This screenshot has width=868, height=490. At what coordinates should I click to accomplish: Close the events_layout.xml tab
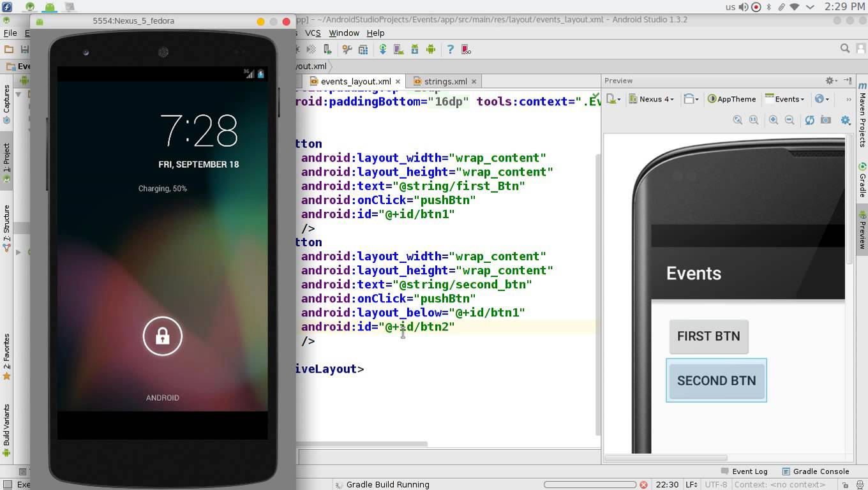398,81
